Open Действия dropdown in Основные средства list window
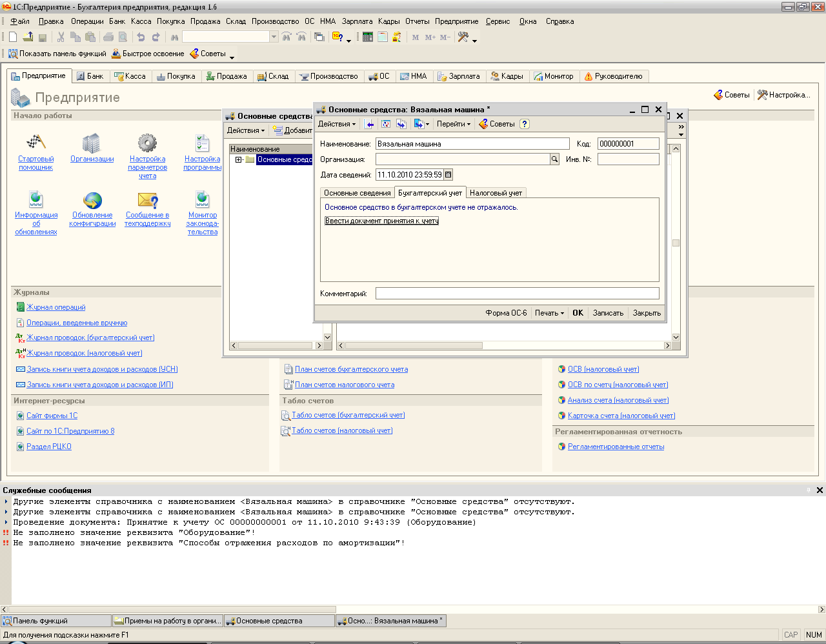 [x=246, y=130]
